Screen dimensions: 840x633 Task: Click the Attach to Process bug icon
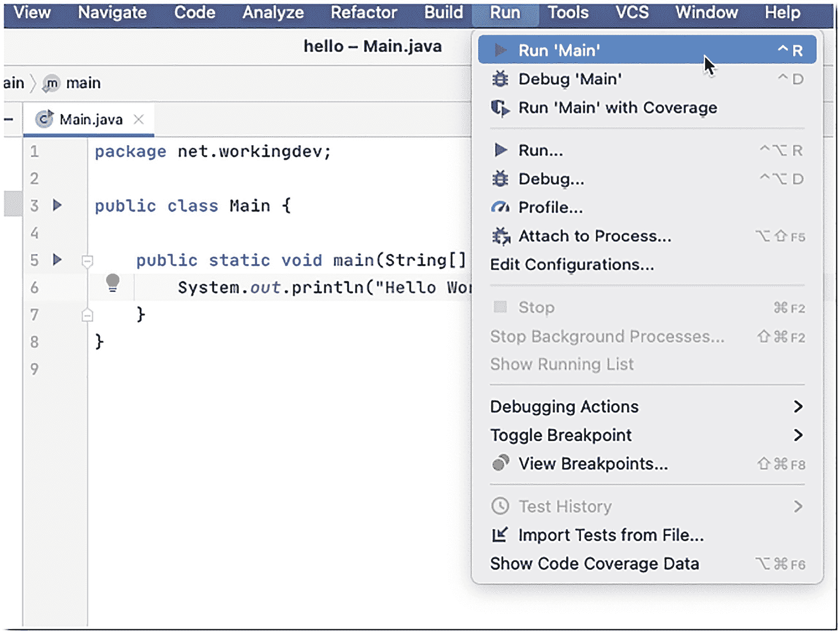501,236
